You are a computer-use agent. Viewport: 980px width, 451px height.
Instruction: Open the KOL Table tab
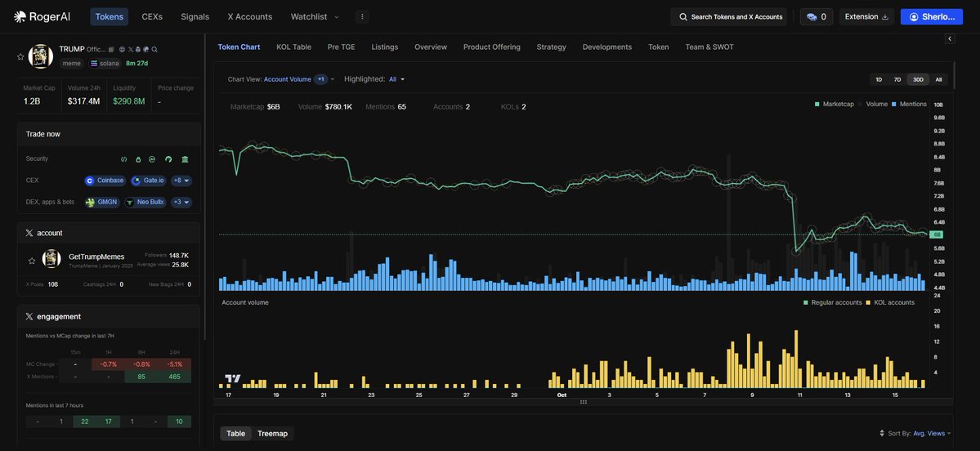click(x=293, y=47)
